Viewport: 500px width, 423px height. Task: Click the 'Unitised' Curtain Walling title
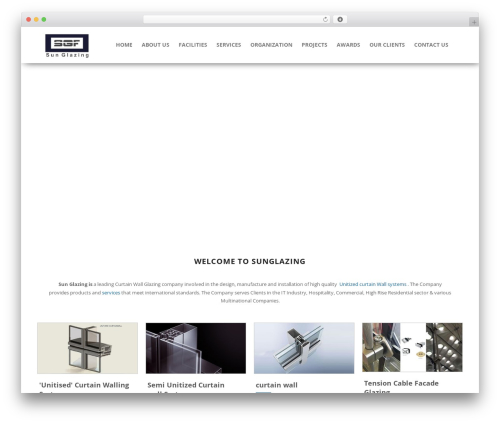tap(84, 385)
